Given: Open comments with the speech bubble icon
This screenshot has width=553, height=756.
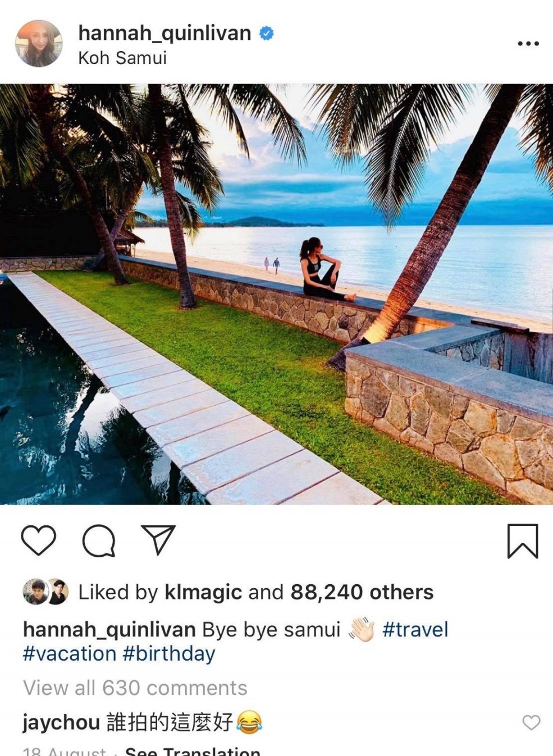Looking at the screenshot, I should tap(99, 540).
